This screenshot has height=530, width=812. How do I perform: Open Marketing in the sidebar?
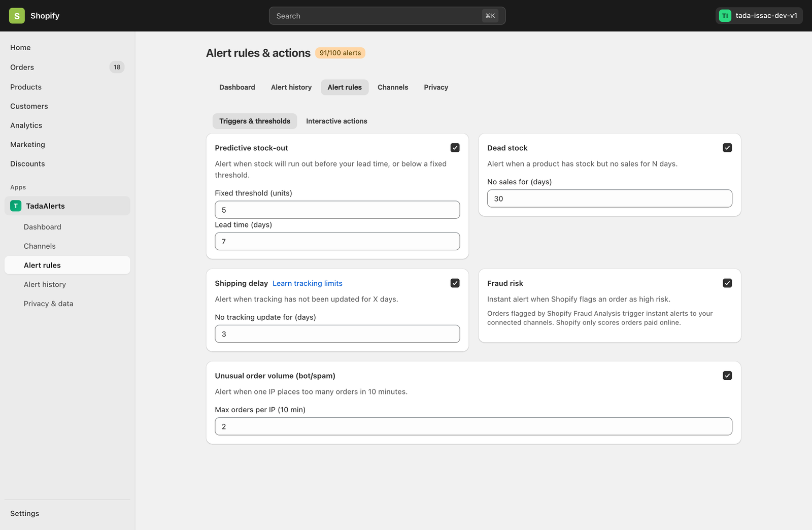[x=67, y=145]
